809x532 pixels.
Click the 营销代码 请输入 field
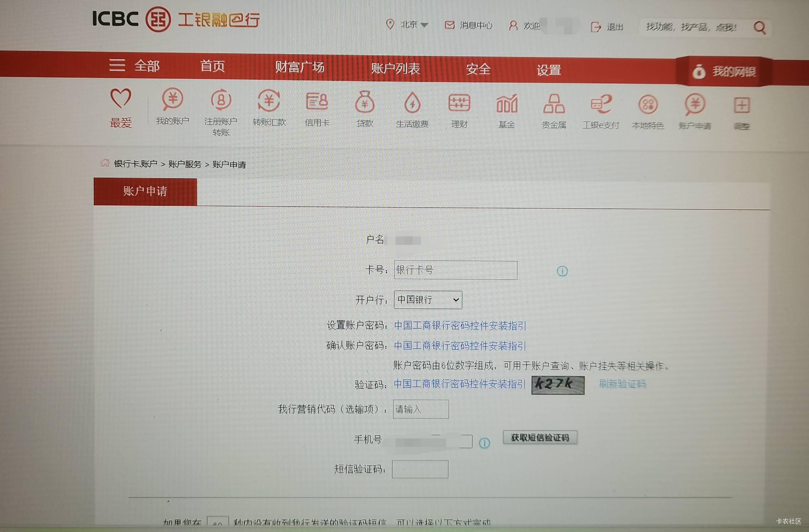(x=421, y=409)
